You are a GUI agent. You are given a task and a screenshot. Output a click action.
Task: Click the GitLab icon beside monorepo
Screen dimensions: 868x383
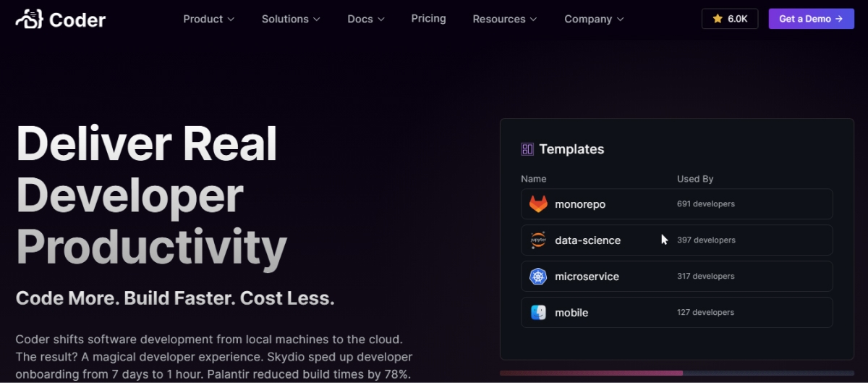(538, 204)
